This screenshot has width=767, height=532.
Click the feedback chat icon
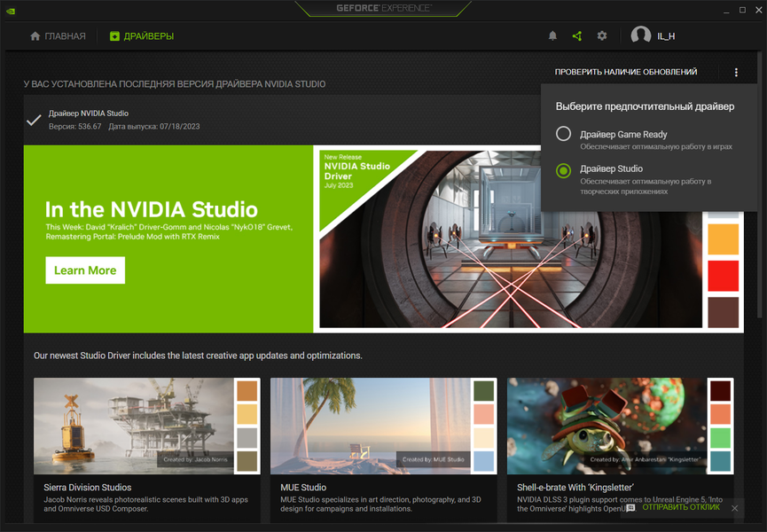tap(630, 508)
